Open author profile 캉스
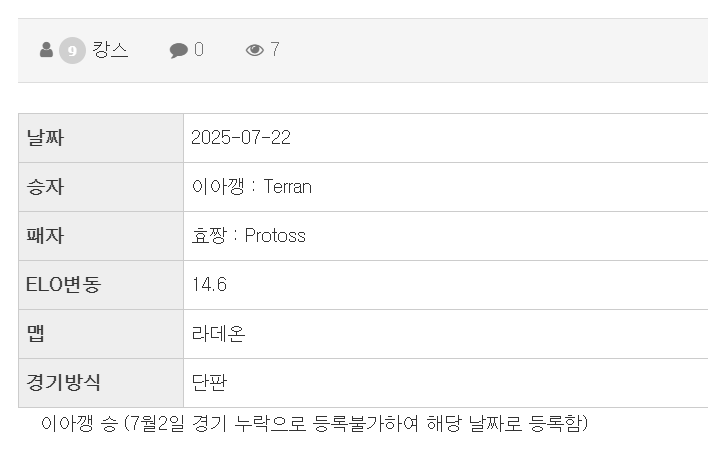 tap(110, 49)
